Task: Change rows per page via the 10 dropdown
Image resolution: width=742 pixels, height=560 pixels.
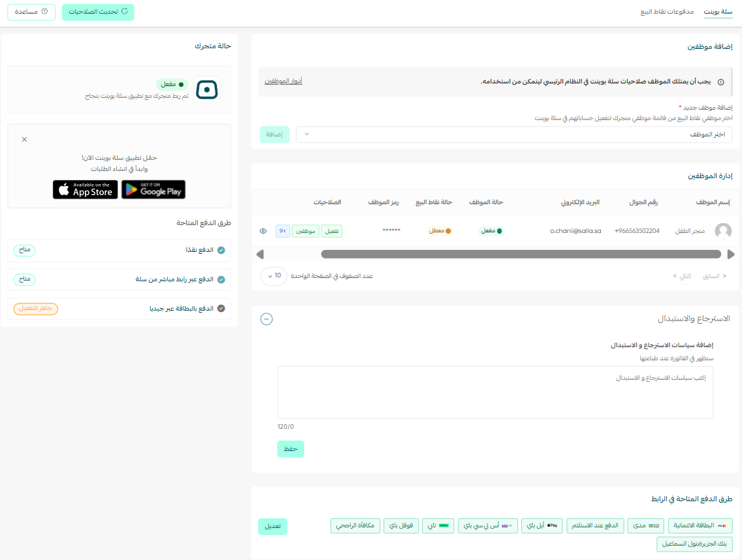Action: (274, 276)
